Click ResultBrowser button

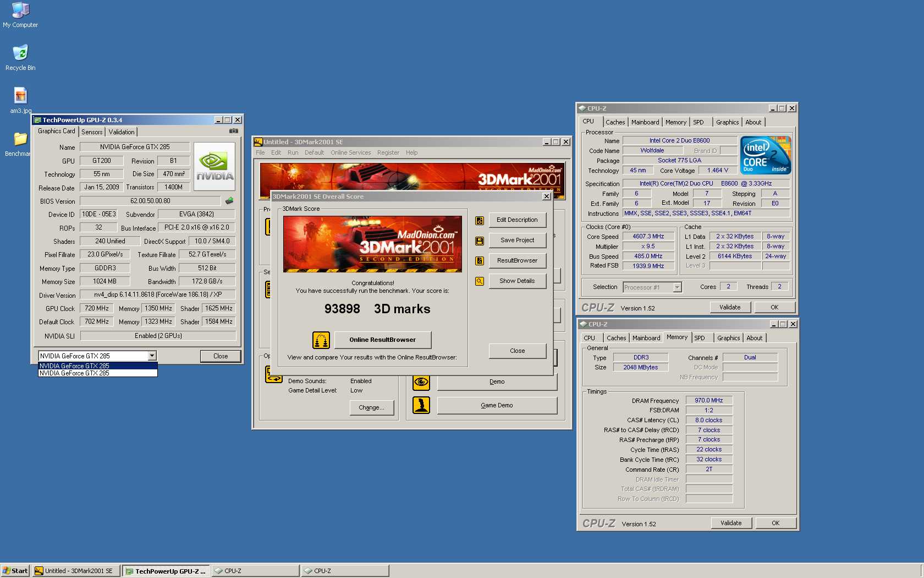pyautogui.click(x=517, y=261)
